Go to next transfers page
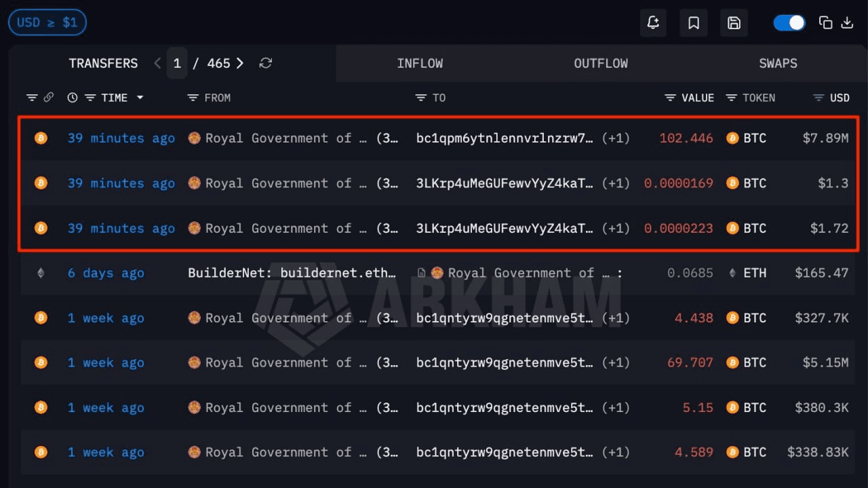Viewport: 868px width, 488px height. [240, 63]
